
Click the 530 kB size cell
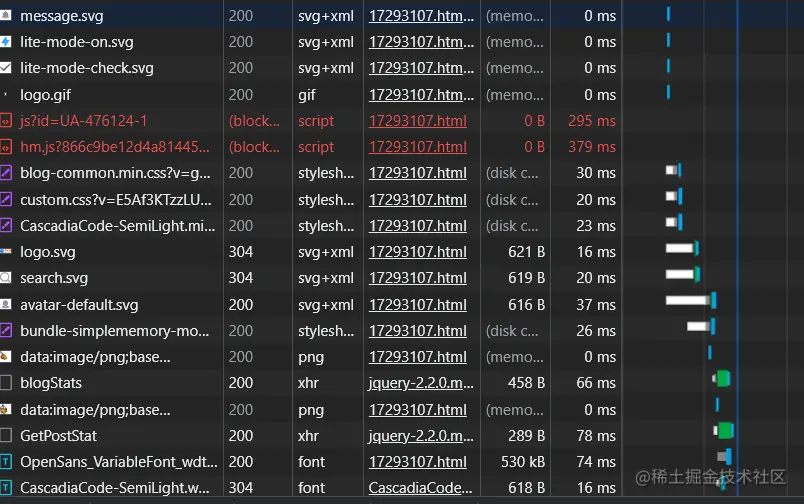pyautogui.click(x=522, y=462)
